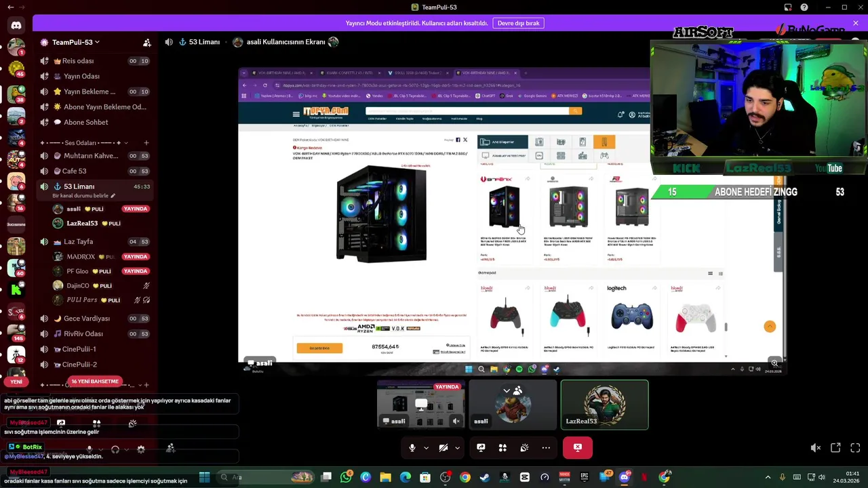
Task: Open Epic Games launcher from taskbar
Action: pyautogui.click(x=585, y=477)
